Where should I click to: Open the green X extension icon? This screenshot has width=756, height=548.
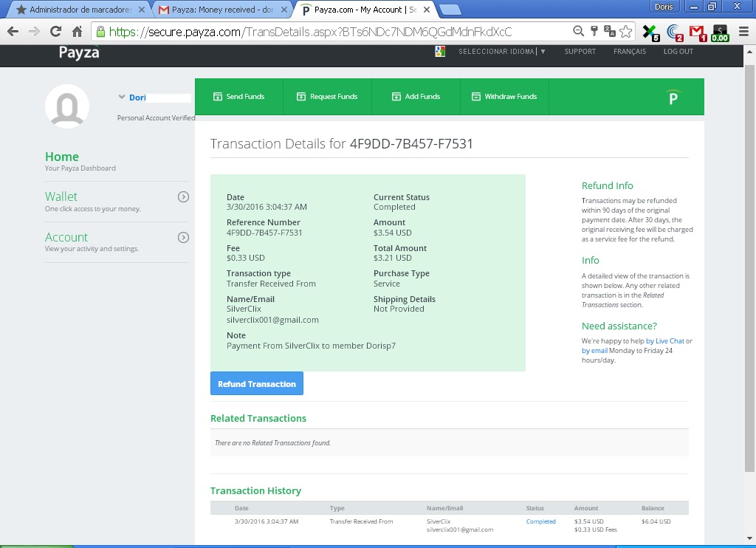[x=651, y=32]
